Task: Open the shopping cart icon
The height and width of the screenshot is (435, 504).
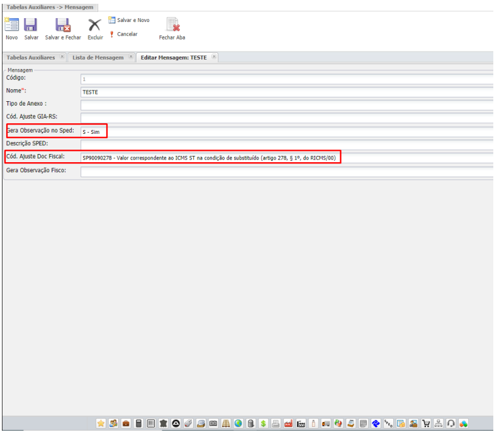Action: click(x=426, y=424)
